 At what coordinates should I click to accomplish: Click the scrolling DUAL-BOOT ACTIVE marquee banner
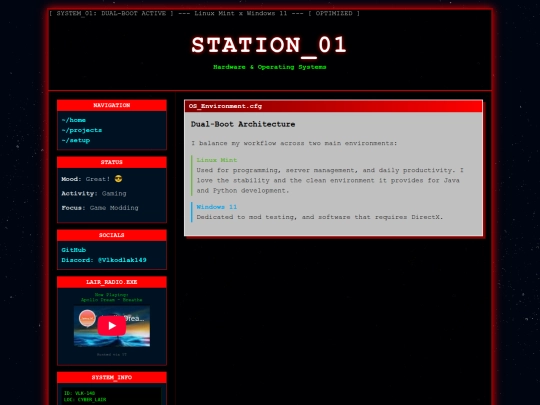205,13
